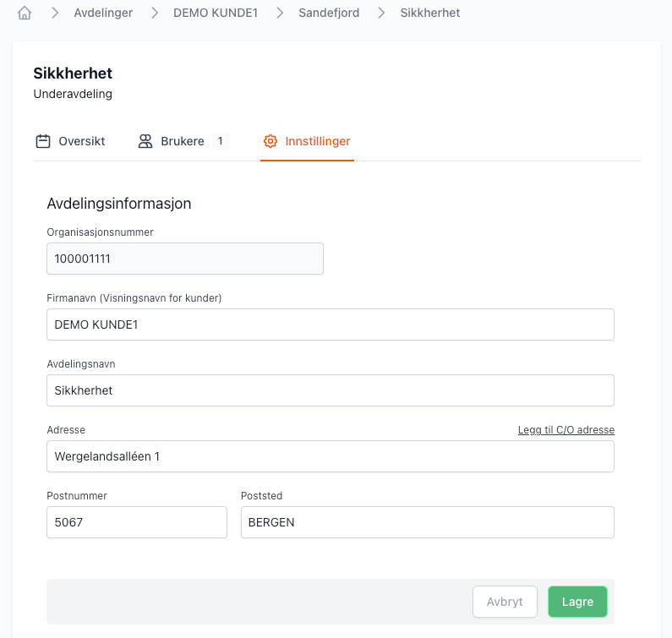Viewport: 672px width, 638px height.
Task: Go to Avdelinger in breadcrumb
Action: [103, 14]
